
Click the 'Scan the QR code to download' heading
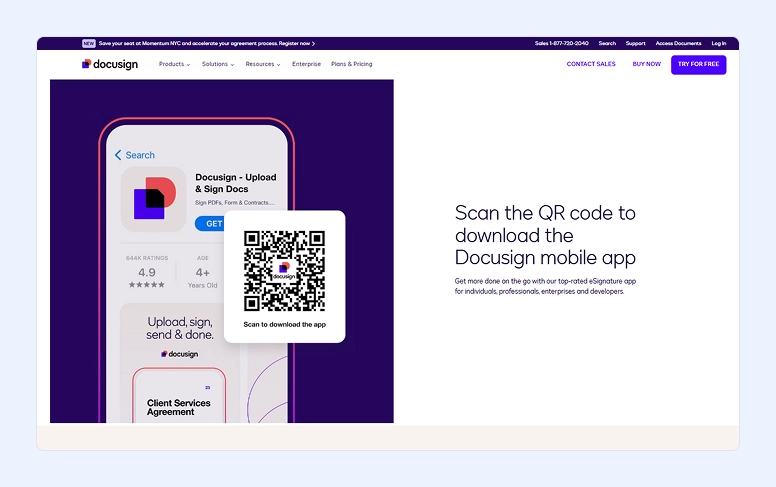click(545, 235)
